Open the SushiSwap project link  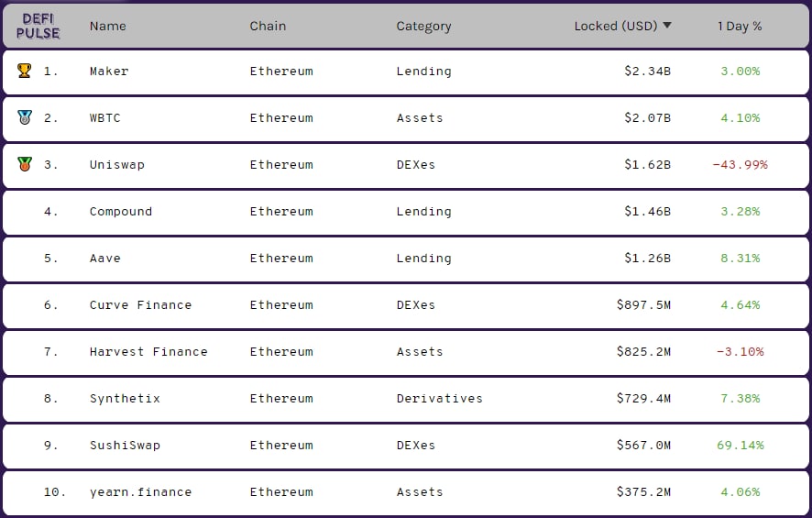tap(125, 446)
